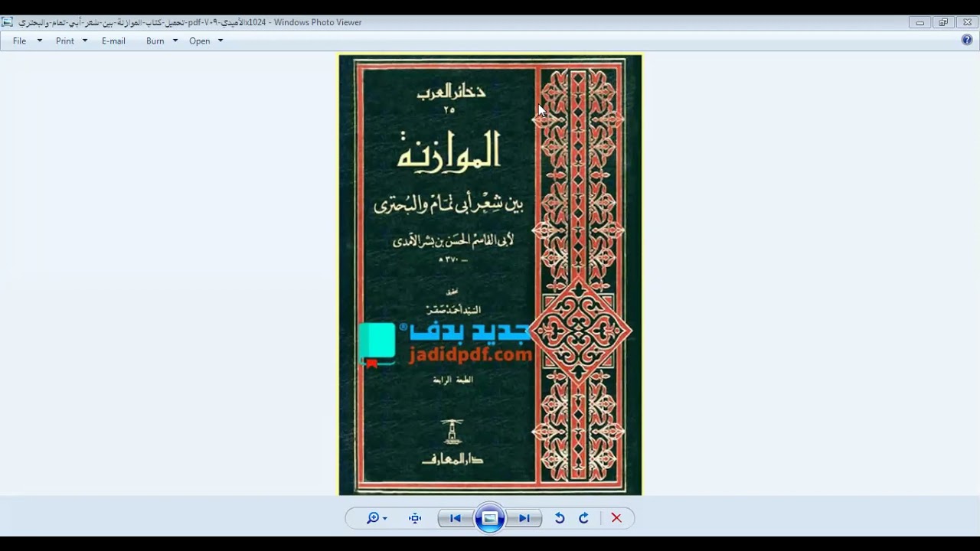Rotate image counterclockwise
Viewport: 980px width, 551px height.
pos(560,518)
